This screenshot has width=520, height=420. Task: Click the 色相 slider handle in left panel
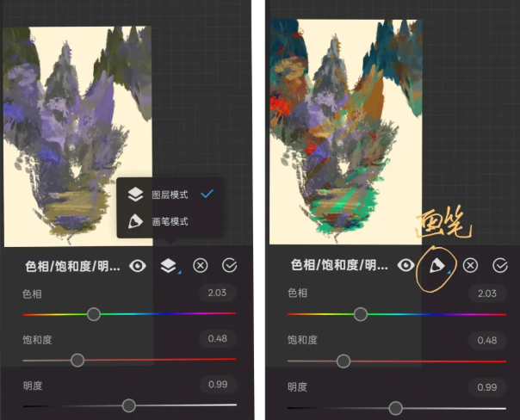(x=94, y=314)
